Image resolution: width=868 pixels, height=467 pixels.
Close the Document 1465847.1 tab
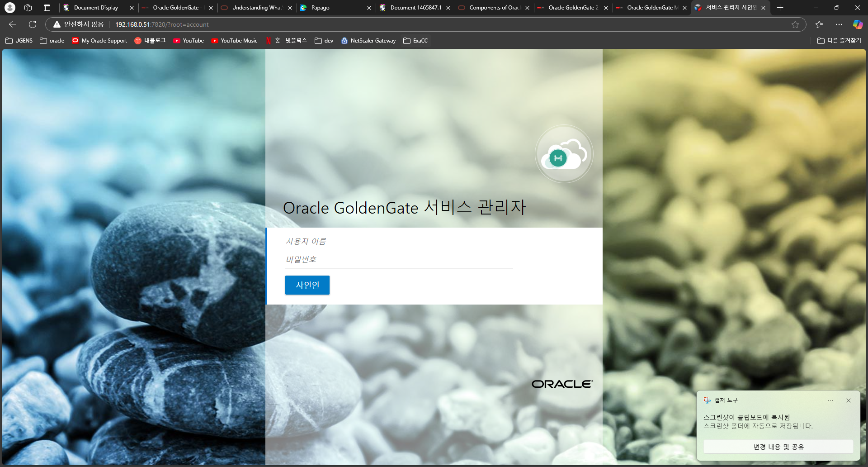click(x=448, y=8)
